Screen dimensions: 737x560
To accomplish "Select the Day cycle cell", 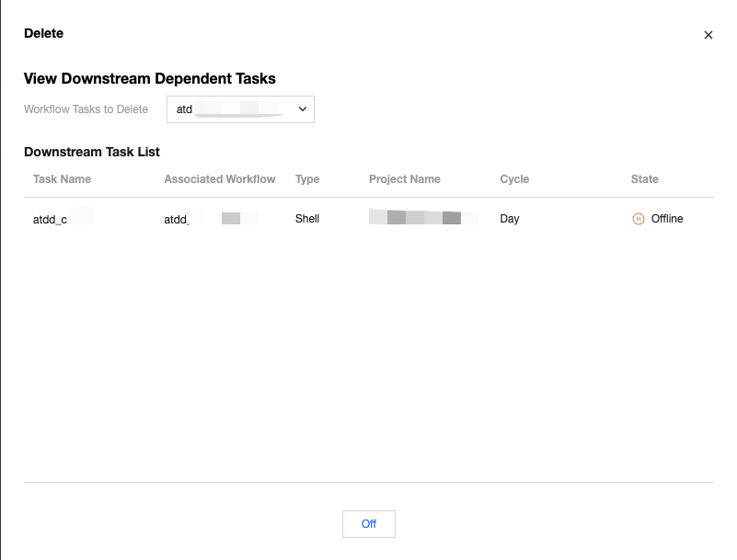I will click(510, 219).
